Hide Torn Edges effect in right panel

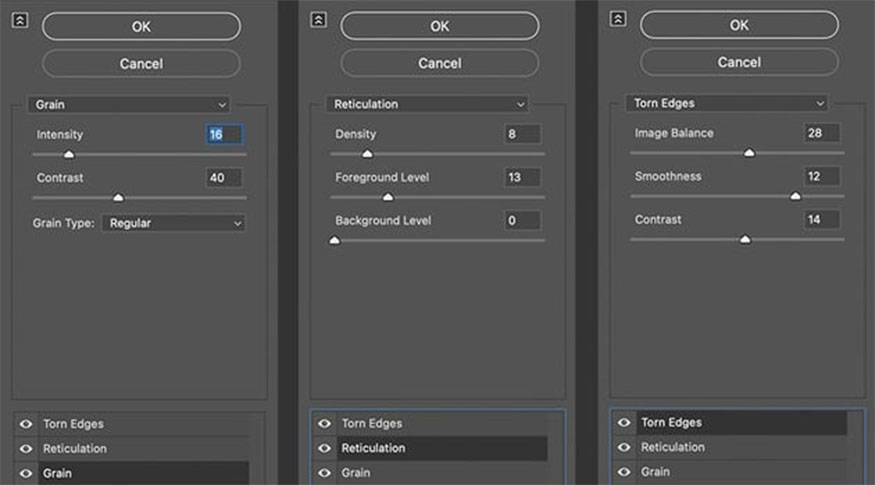tap(624, 422)
